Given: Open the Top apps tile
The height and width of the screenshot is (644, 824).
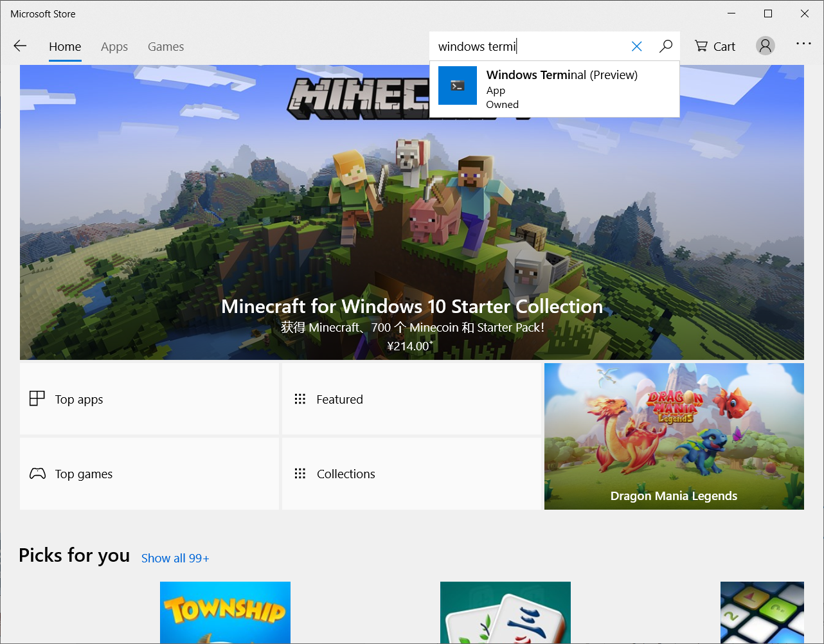Looking at the screenshot, I should 150,399.
